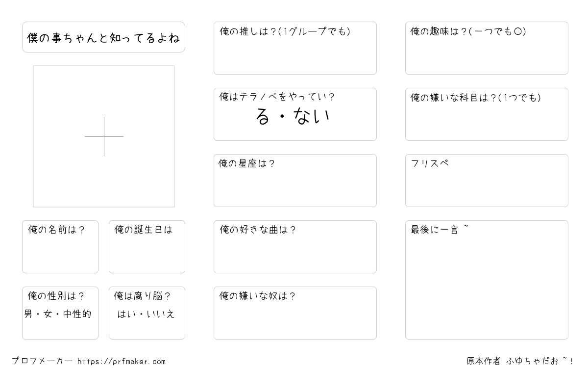Choose 男 under 俺の性別は?
The height and width of the screenshot is (368, 588).
pos(28,314)
